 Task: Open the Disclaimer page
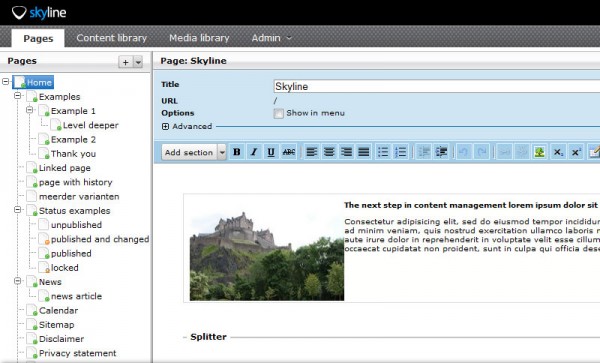click(x=61, y=339)
